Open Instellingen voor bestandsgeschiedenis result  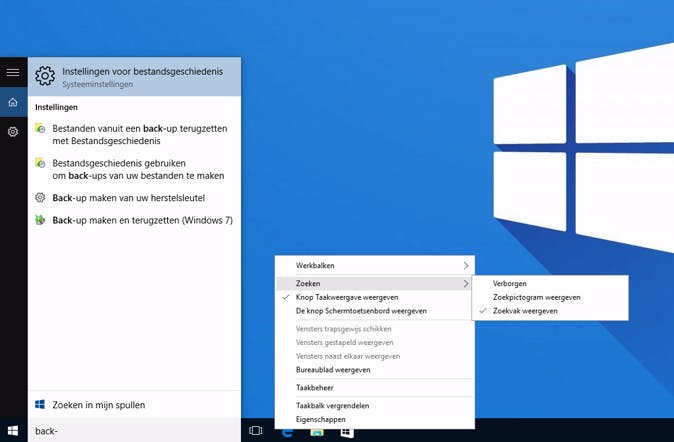[135, 77]
